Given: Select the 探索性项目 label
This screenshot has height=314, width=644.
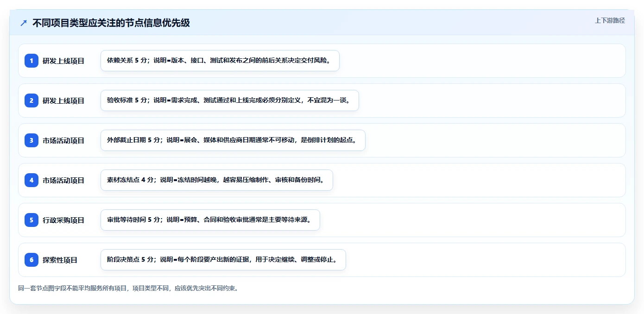Looking at the screenshot, I should (60, 260).
